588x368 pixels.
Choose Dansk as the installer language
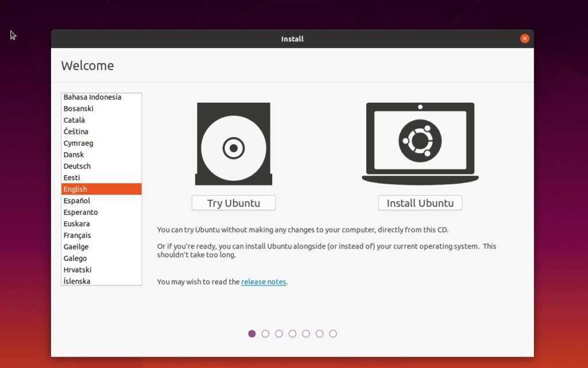point(73,154)
